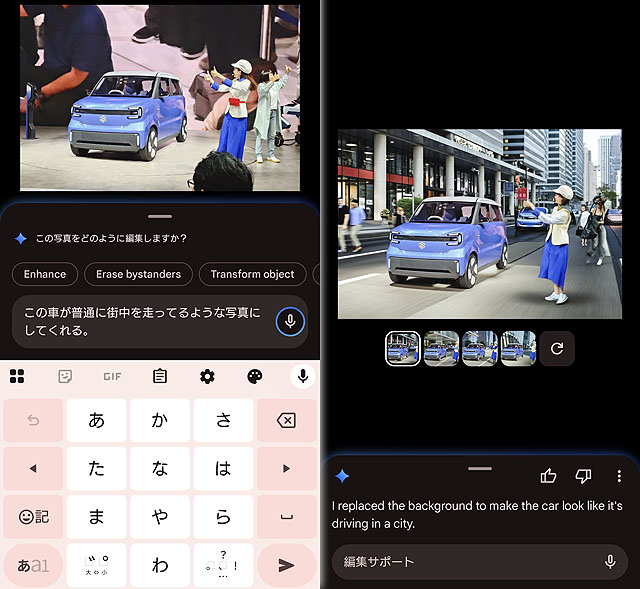Give thumbs up to the edit result
This screenshot has height=589, width=640.
548,476
